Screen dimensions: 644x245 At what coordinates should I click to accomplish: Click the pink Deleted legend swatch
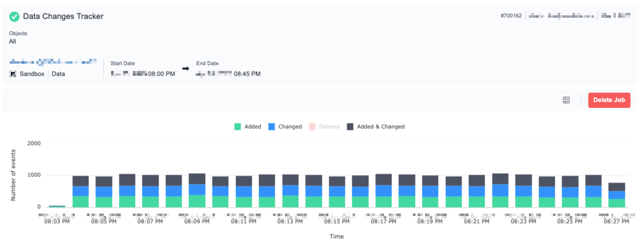click(312, 127)
